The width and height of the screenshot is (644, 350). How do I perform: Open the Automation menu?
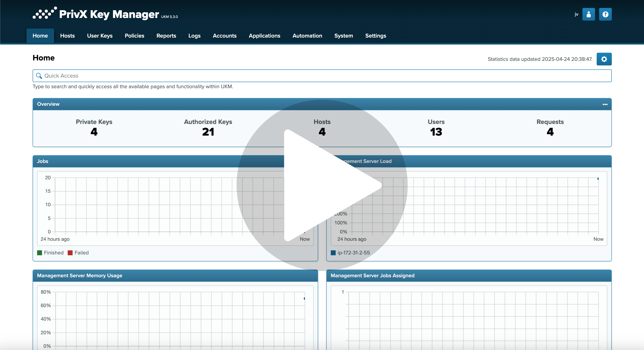click(x=307, y=36)
